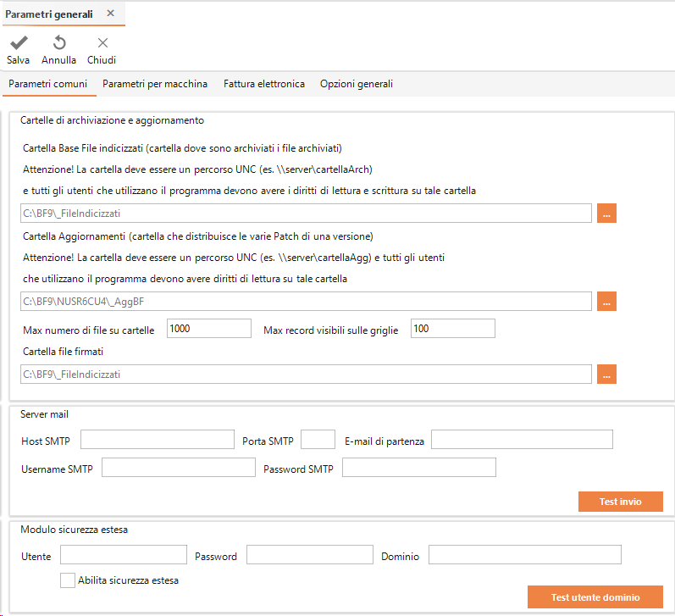
Task: Switch to Parametri per macchina tab
Action: 155,84
